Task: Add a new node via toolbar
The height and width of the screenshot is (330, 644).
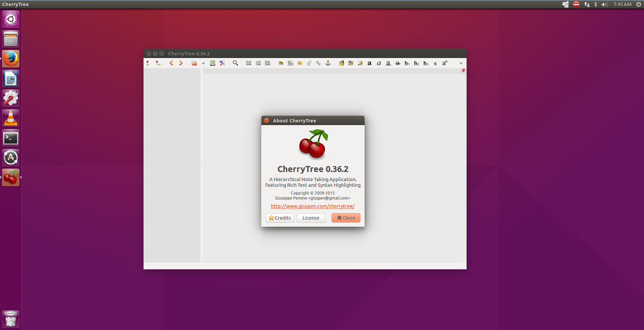Action: click(x=148, y=63)
